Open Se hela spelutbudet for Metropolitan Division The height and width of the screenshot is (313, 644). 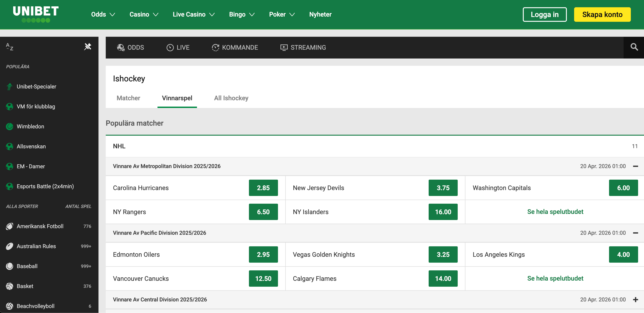tap(555, 212)
